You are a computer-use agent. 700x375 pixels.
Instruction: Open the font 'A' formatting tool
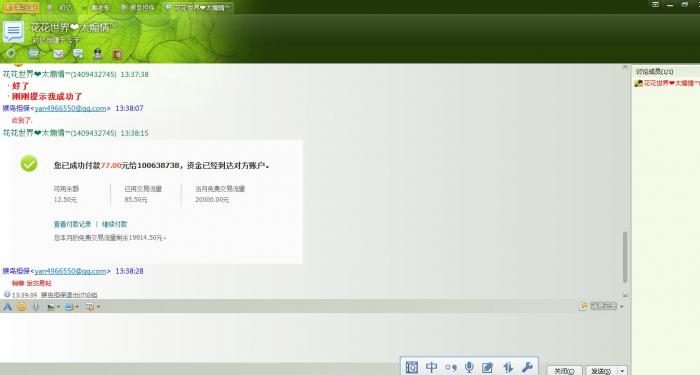point(8,307)
